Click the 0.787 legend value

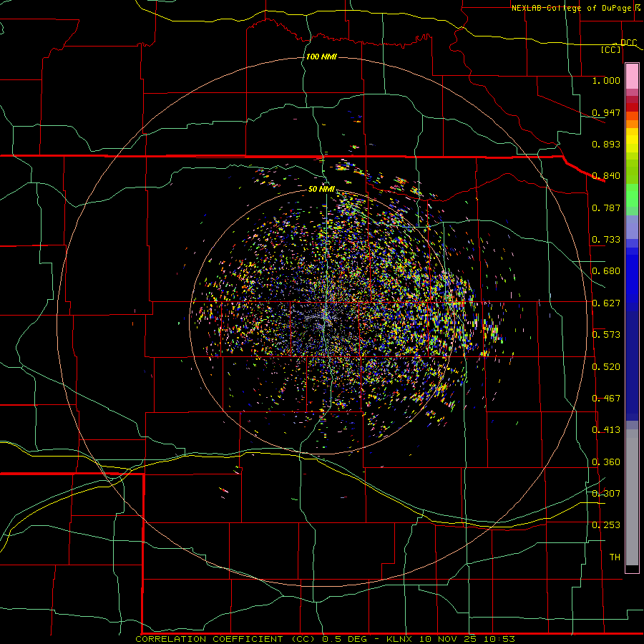pyautogui.click(x=606, y=208)
